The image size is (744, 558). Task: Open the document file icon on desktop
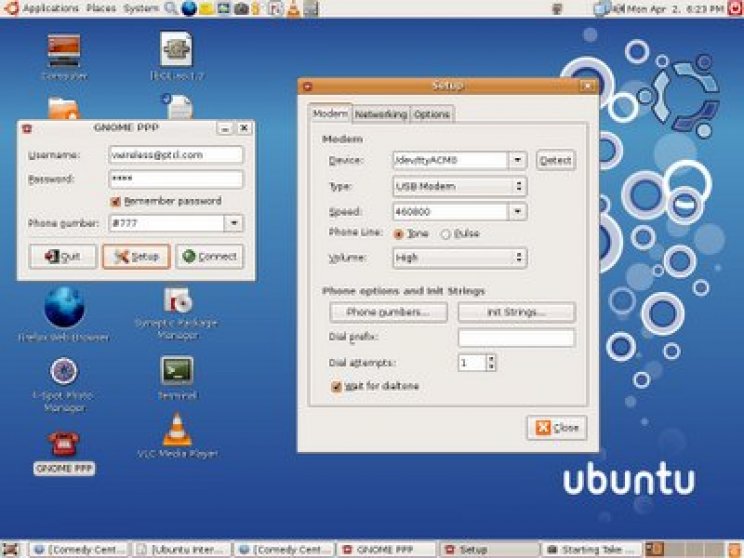pyautogui.click(x=179, y=106)
